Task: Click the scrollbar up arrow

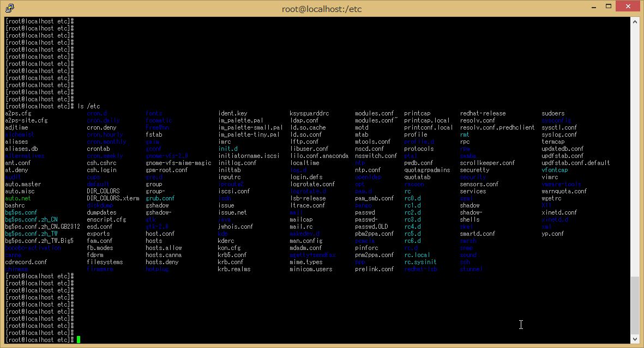Action: tap(635, 22)
